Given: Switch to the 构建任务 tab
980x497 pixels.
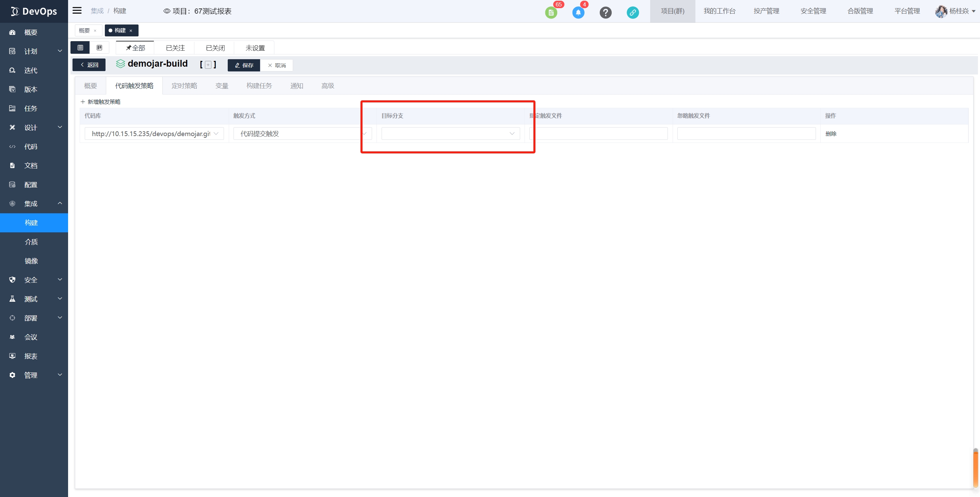Looking at the screenshot, I should coord(259,86).
